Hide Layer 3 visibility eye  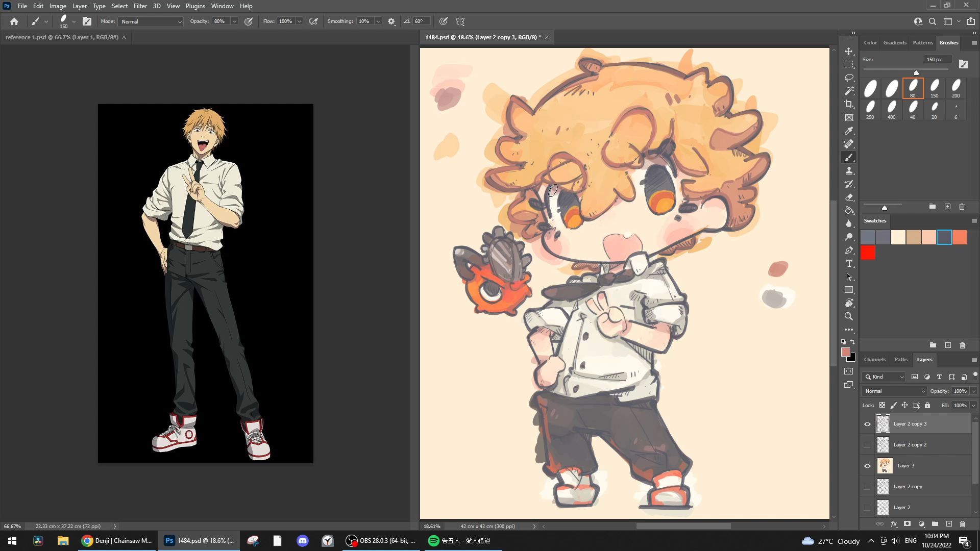(x=867, y=466)
